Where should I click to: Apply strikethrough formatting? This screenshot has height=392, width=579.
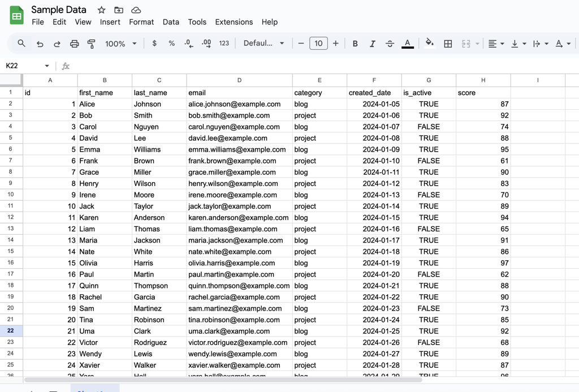point(390,43)
